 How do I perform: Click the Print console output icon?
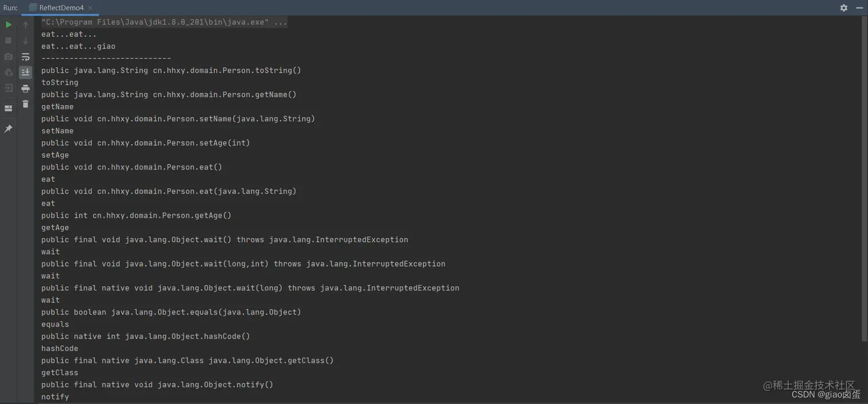click(25, 88)
